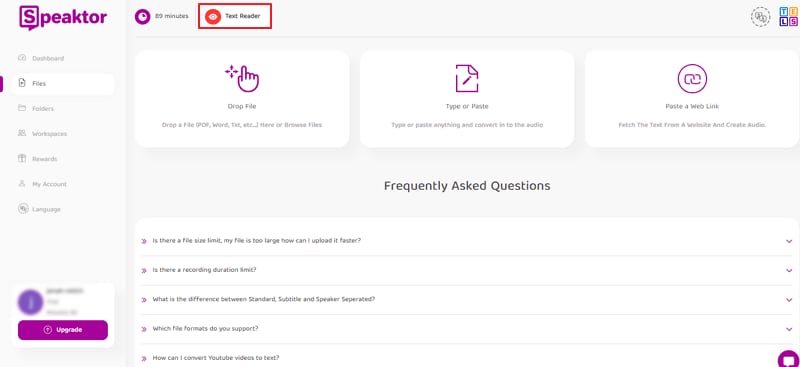The image size is (800, 367).
Task: Open Rewards in the sidebar
Action: [x=45, y=159]
